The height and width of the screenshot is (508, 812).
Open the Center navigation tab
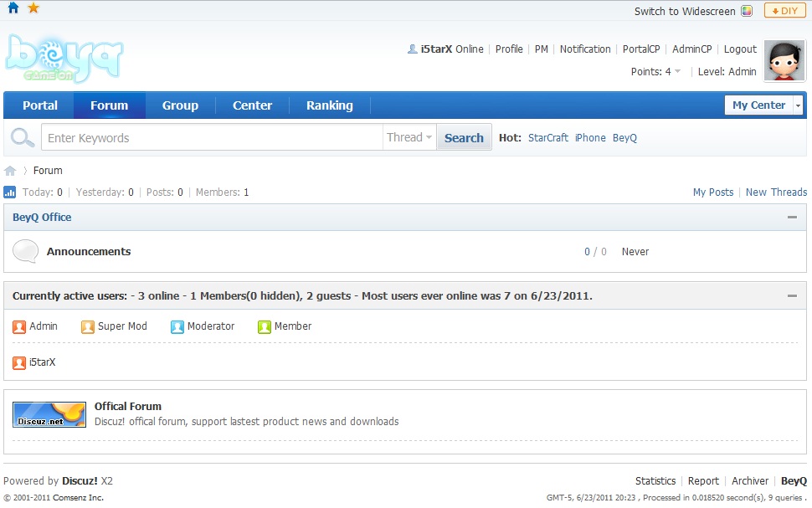pyautogui.click(x=252, y=105)
